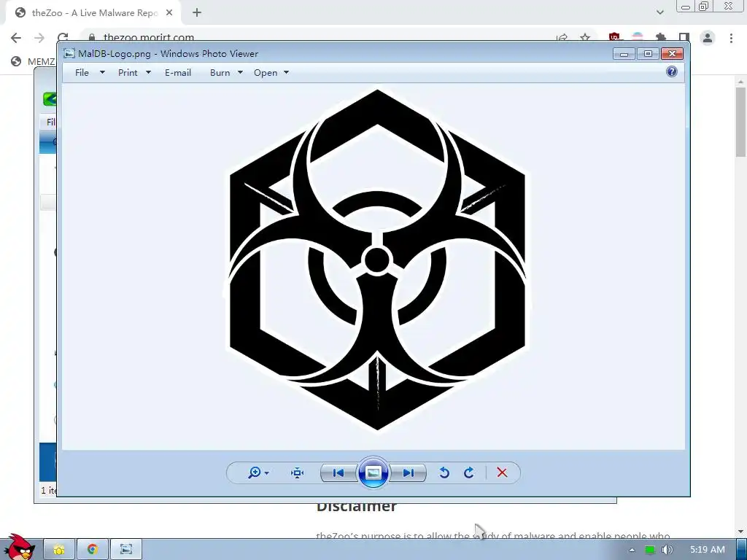
Task: Reload the Chrome page
Action: (63, 37)
